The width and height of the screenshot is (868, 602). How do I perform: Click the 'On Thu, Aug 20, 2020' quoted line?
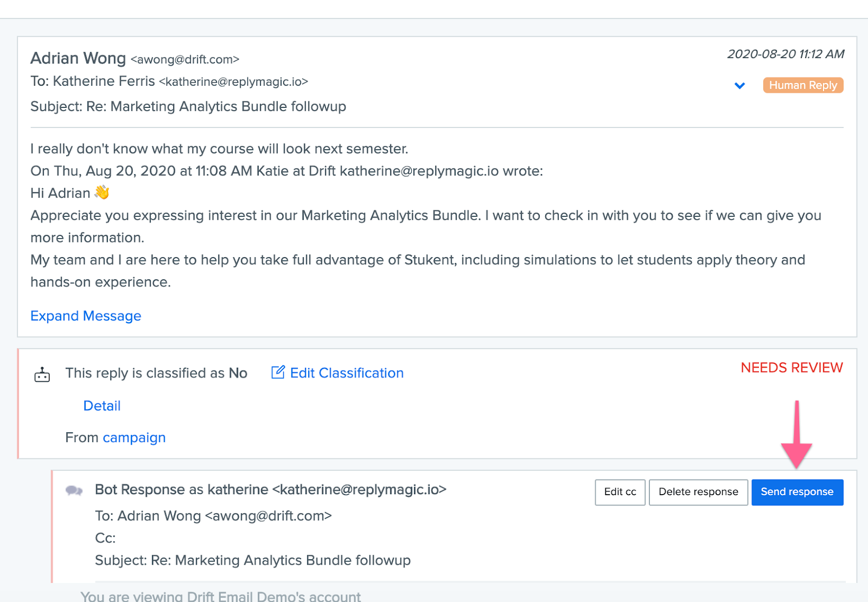click(x=286, y=171)
